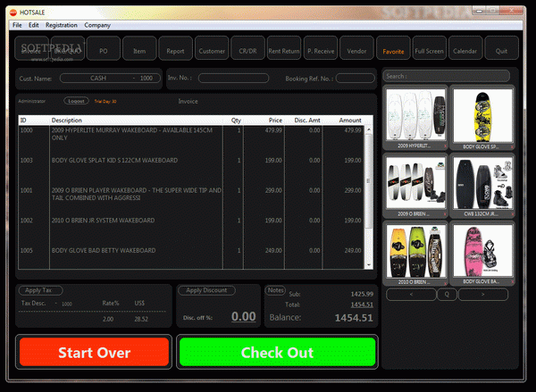Screen dimensions: 536x392
Task: Select the 2009 Hyperlite wakeboard favorite image
Action: (415, 114)
